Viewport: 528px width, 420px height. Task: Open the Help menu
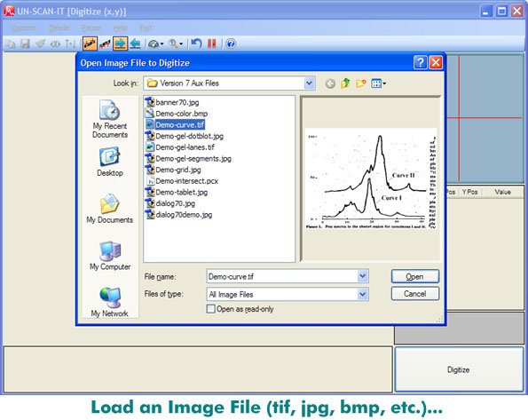(120, 28)
